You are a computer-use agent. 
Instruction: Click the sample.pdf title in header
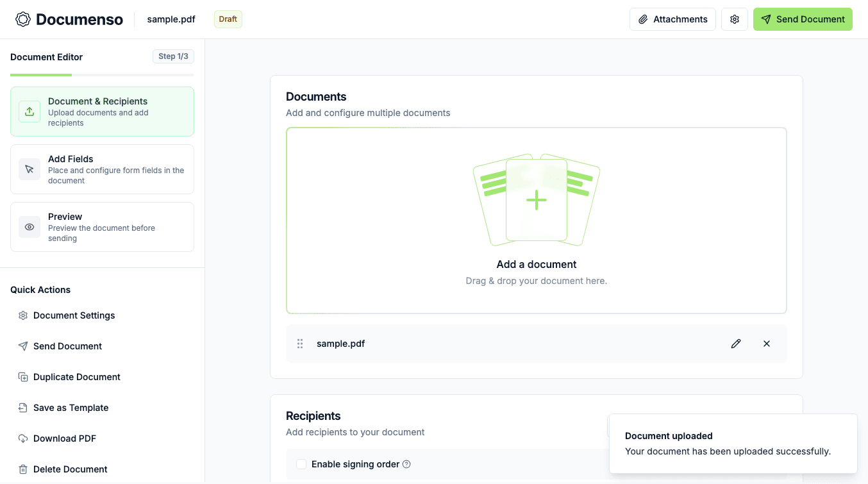(x=171, y=19)
